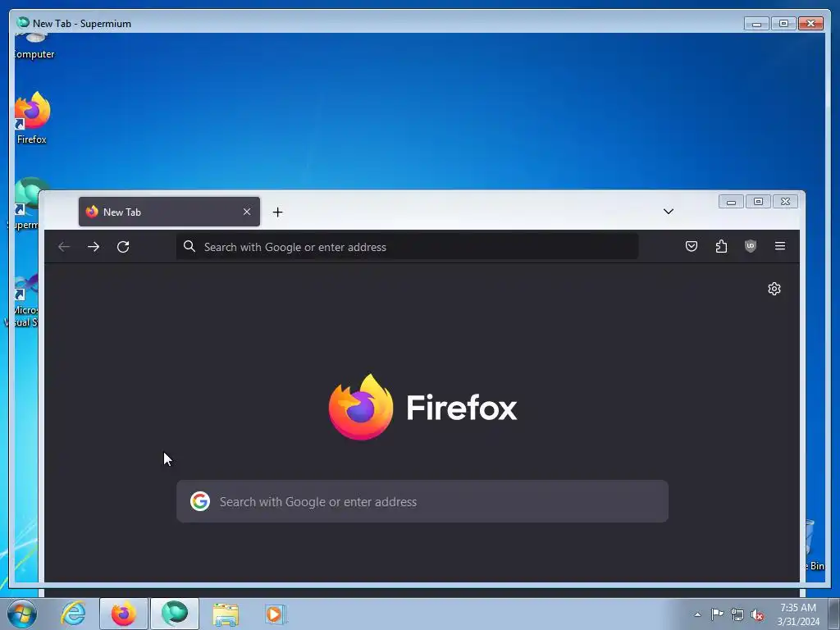Click the Supermium title bar icon
Screen dimensions: 840x630
click(x=22, y=22)
